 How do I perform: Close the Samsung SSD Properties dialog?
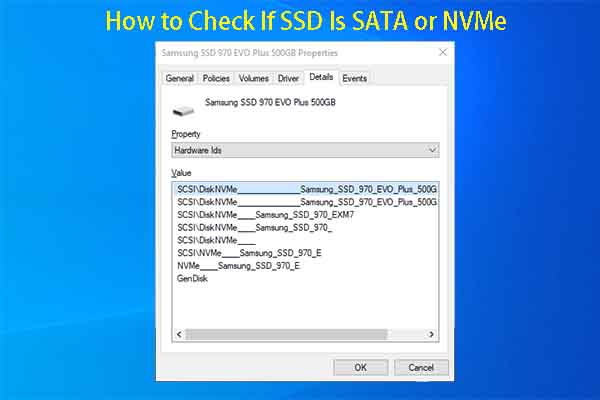coord(443,52)
